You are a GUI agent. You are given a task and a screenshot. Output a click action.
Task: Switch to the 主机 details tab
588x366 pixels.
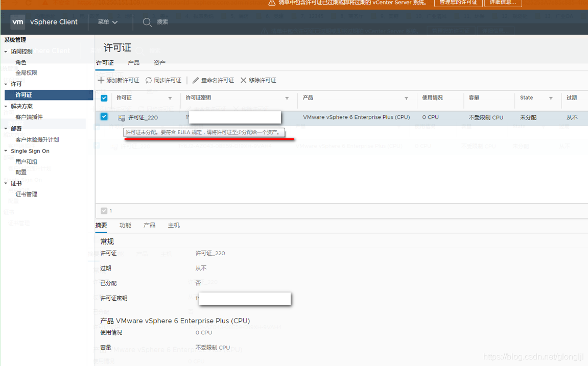(174, 225)
